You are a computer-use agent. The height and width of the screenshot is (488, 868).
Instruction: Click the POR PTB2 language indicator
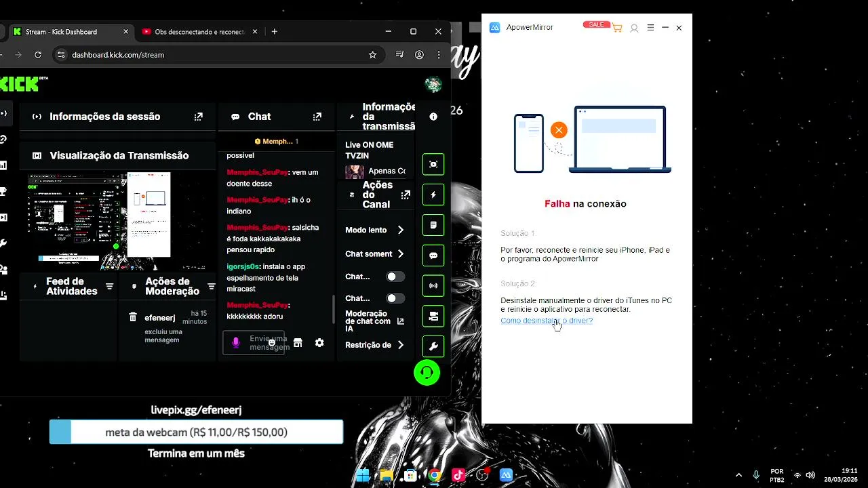click(777, 476)
